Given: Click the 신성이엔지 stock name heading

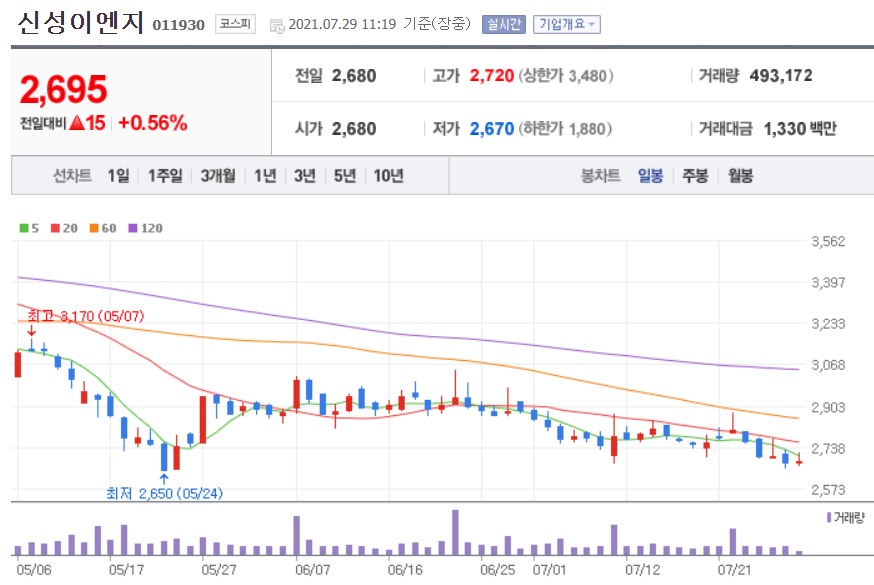Looking at the screenshot, I should click(x=81, y=23).
